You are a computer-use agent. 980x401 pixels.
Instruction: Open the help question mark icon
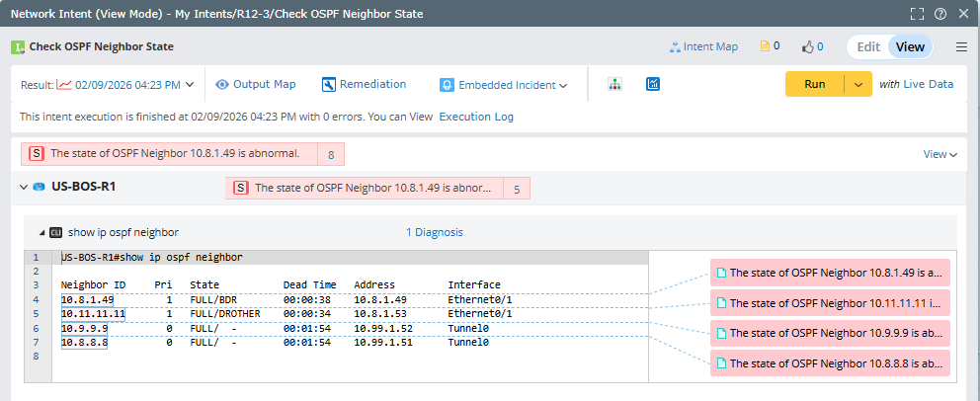940,14
